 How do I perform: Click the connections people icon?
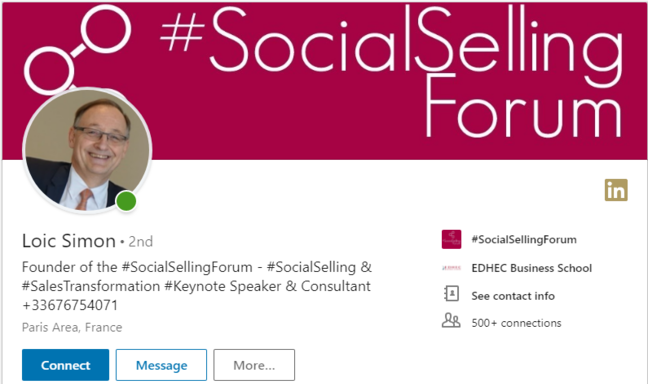coord(451,321)
